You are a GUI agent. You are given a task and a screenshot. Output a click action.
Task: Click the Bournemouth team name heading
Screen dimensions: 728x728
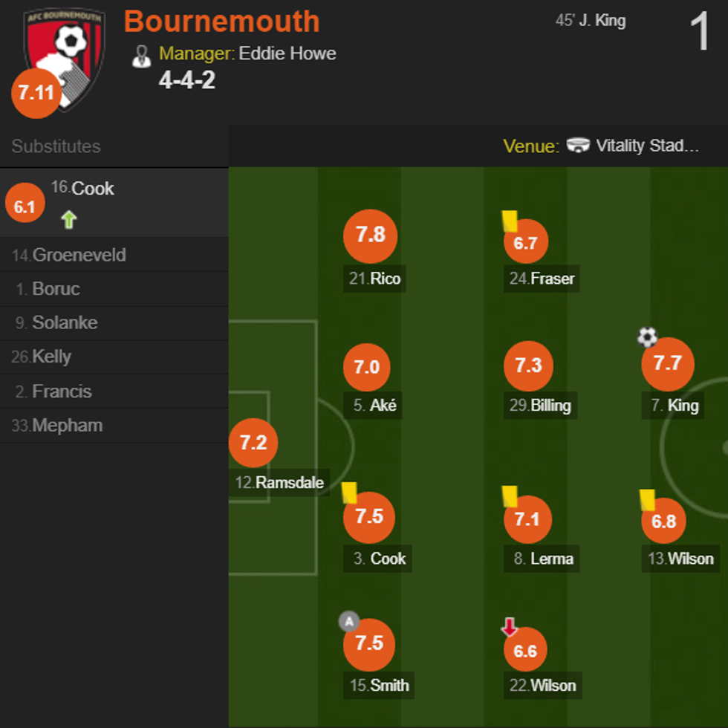221,22
